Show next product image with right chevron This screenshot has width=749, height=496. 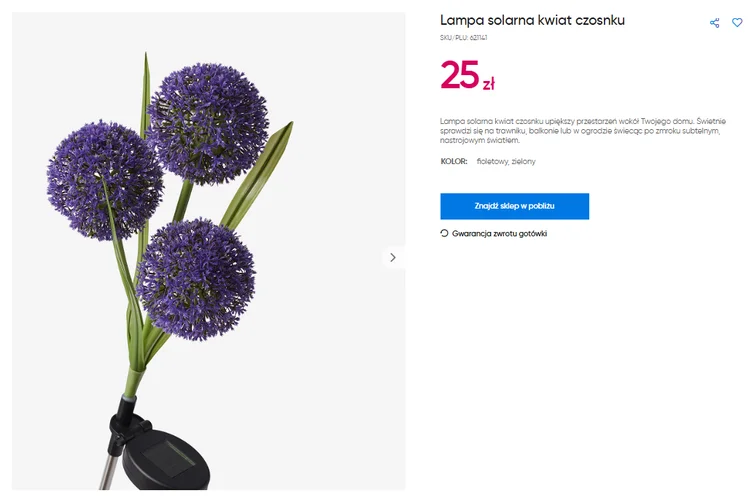coord(392,257)
